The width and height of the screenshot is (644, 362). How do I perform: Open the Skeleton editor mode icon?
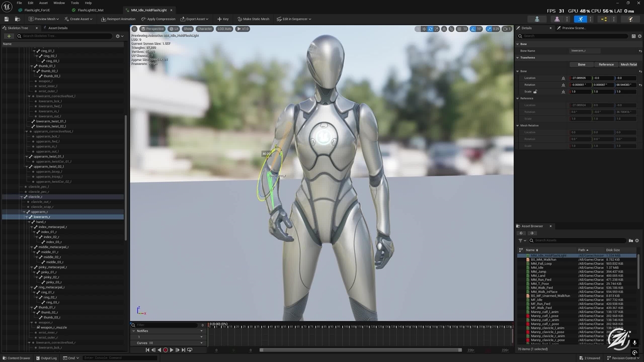click(x=537, y=19)
